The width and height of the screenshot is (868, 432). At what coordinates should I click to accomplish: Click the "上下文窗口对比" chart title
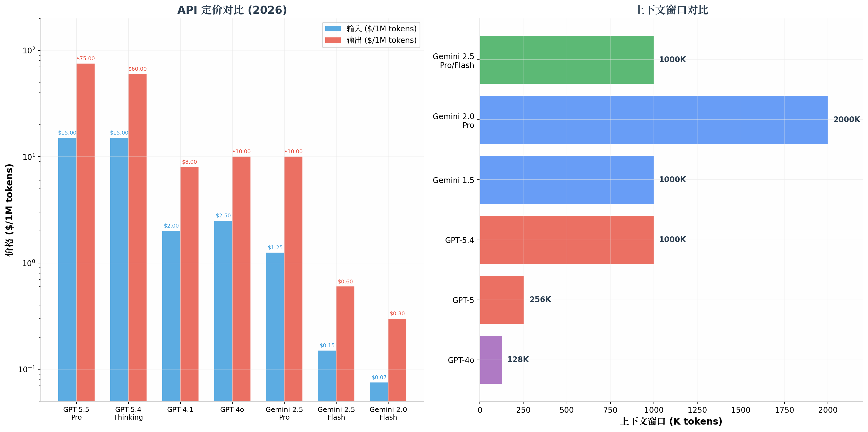pyautogui.click(x=671, y=10)
